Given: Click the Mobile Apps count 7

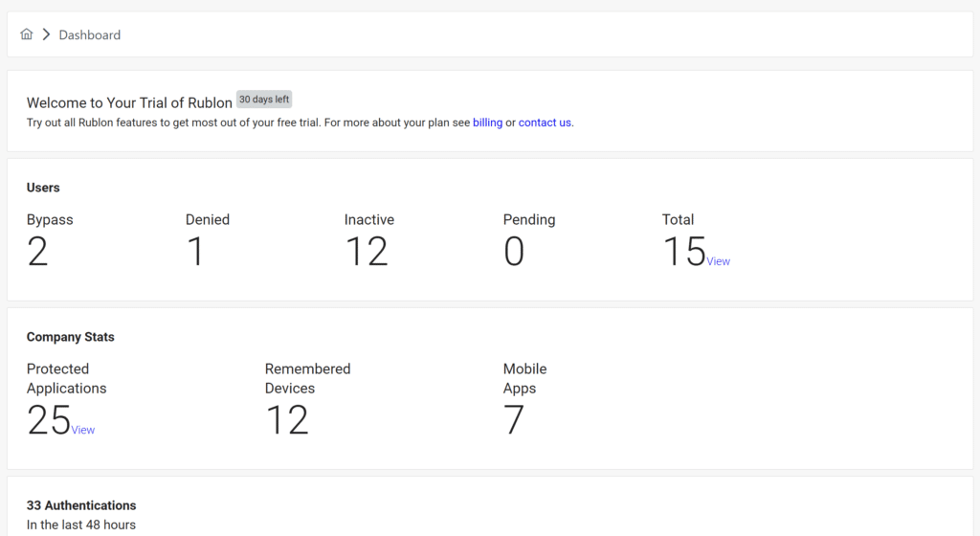Looking at the screenshot, I should [x=514, y=420].
